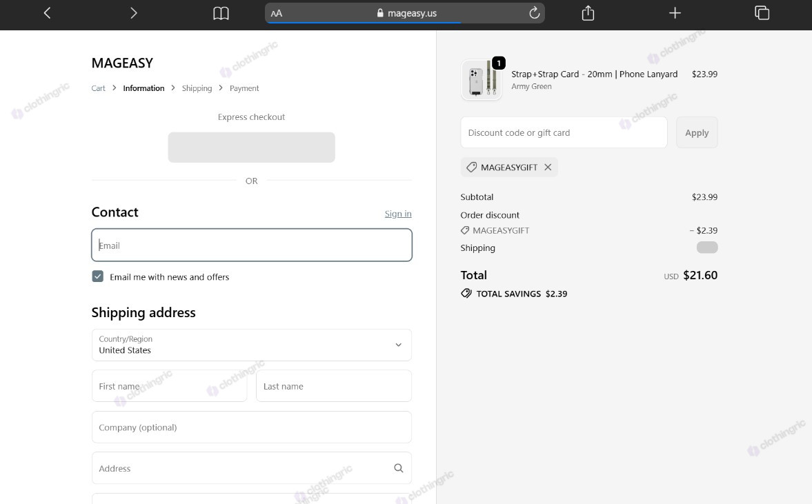
Task: Focus the Discount code or gift card field
Action: pyautogui.click(x=564, y=132)
